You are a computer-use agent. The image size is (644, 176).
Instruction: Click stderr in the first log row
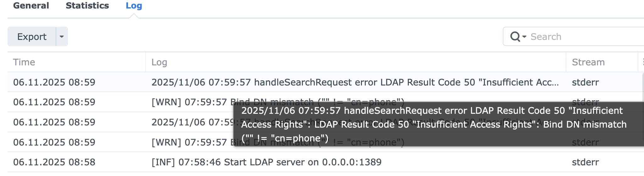(585, 82)
